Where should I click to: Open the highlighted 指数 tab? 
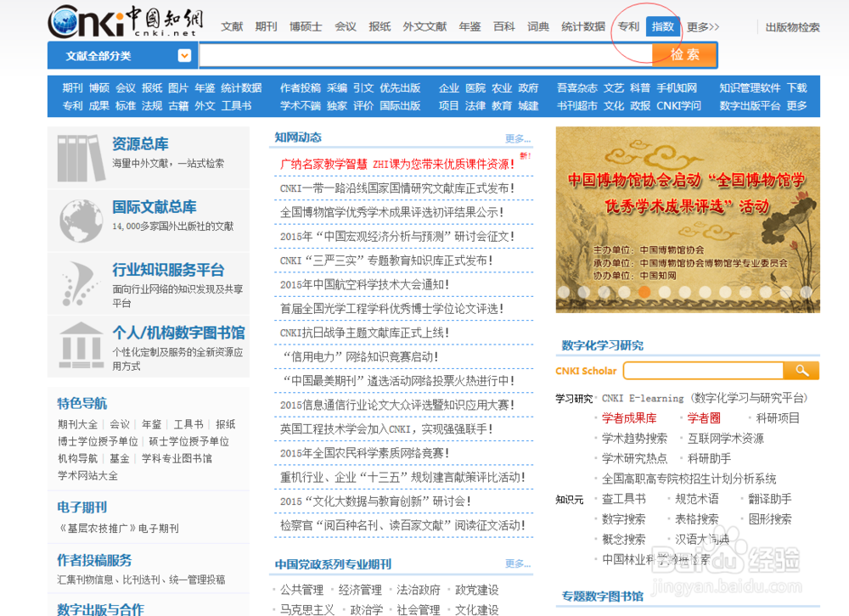pyautogui.click(x=663, y=26)
